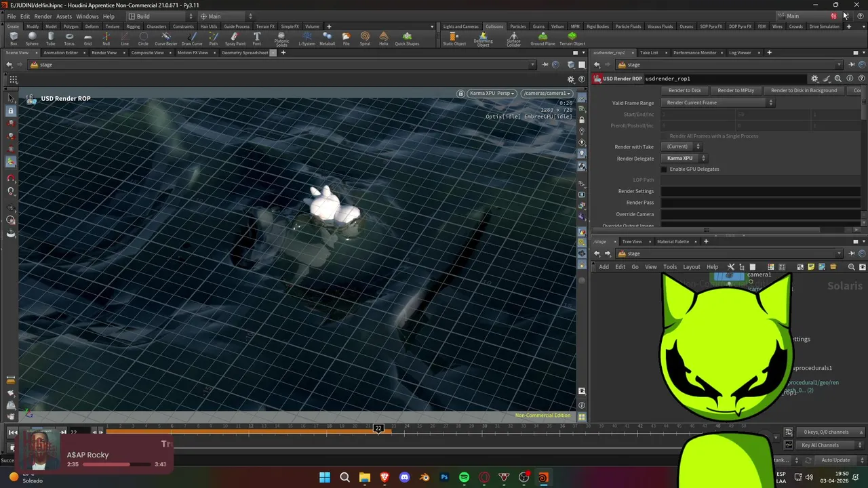Select the Spray Paint shelf tool

pyautogui.click(x=235, y=39)
